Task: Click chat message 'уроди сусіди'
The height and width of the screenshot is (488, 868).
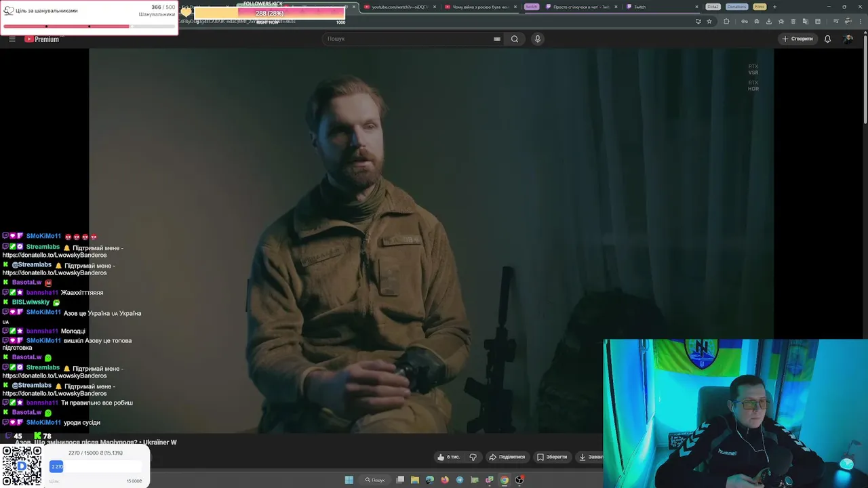Action: pos(82,422)
